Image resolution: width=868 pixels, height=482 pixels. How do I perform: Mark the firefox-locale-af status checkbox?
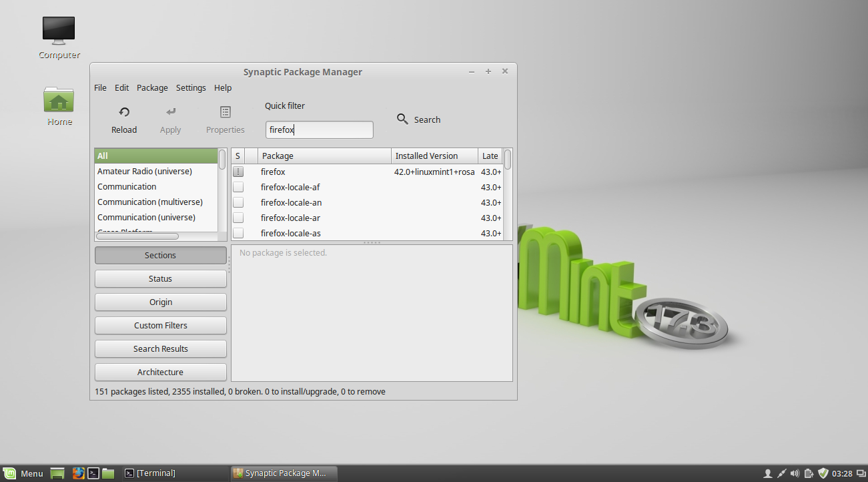click(x=238, y=187)
